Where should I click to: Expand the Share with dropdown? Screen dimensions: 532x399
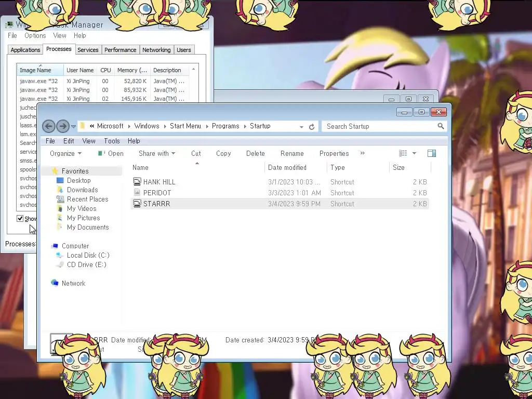tap(157, 153)
